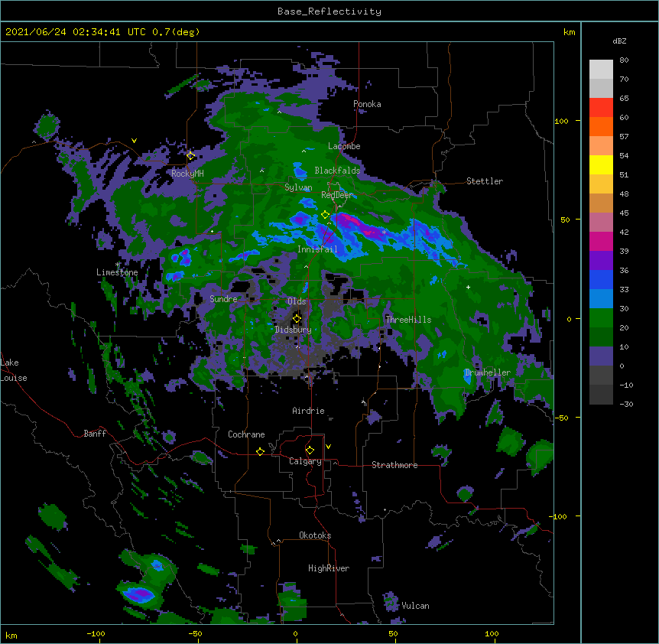Pick the purple 36-39 dBZ legend band
This screenshot has height=644, width=659.
[x=601, y=261]
